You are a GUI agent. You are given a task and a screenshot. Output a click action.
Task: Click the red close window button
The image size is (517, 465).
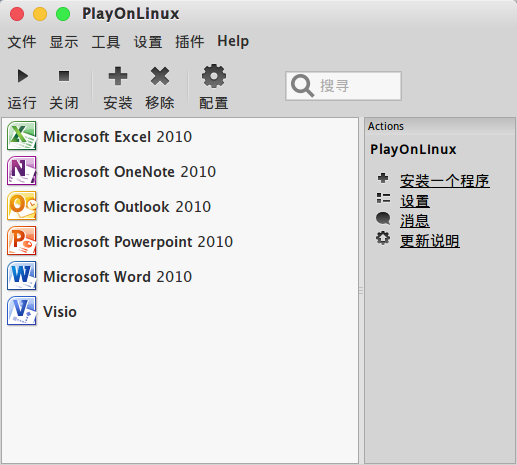click(x=17, y=14)
